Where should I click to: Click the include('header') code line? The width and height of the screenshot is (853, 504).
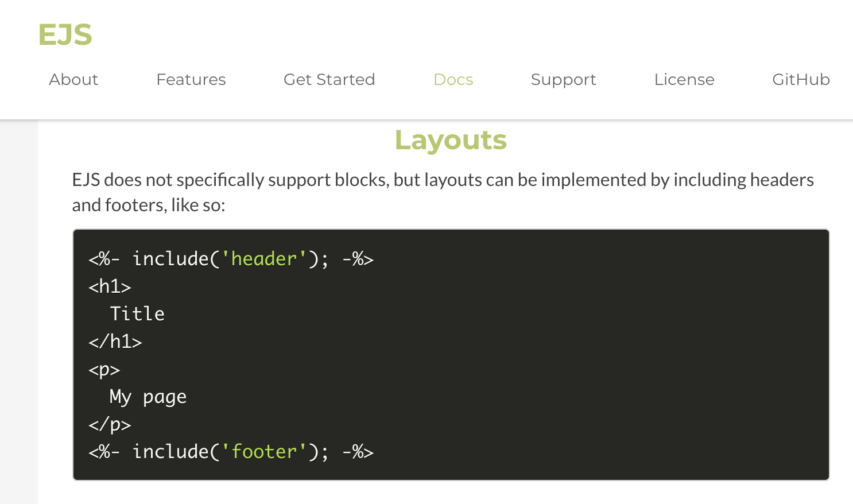click(231, 259)
